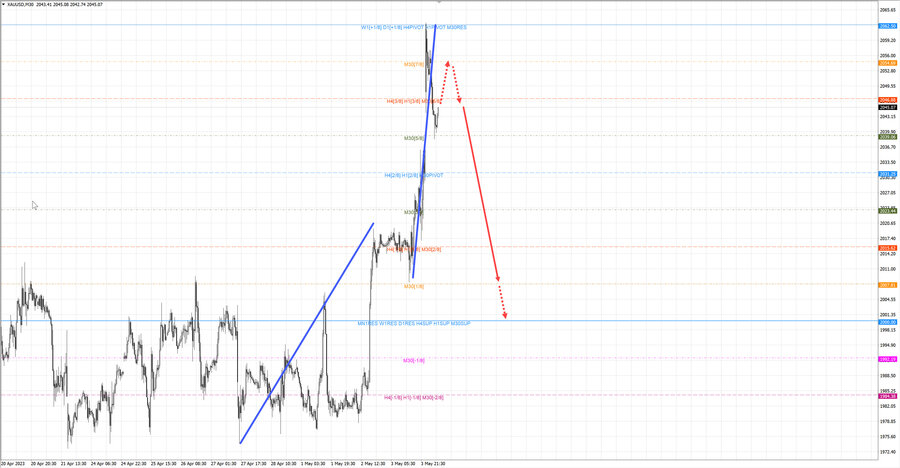
Task: Open the chart menu arrow beside XAUUSD
Action: pyautogui.click(x=3, y=4)
